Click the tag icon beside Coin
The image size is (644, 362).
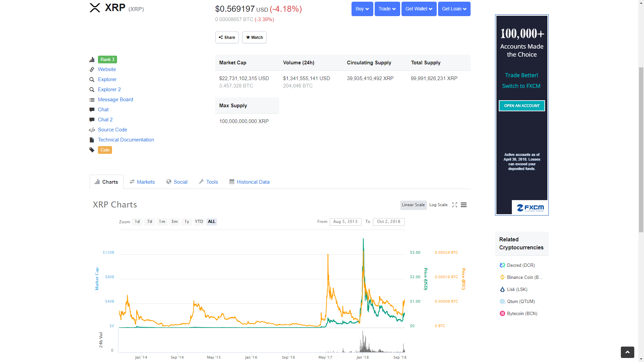click(92, 150)
